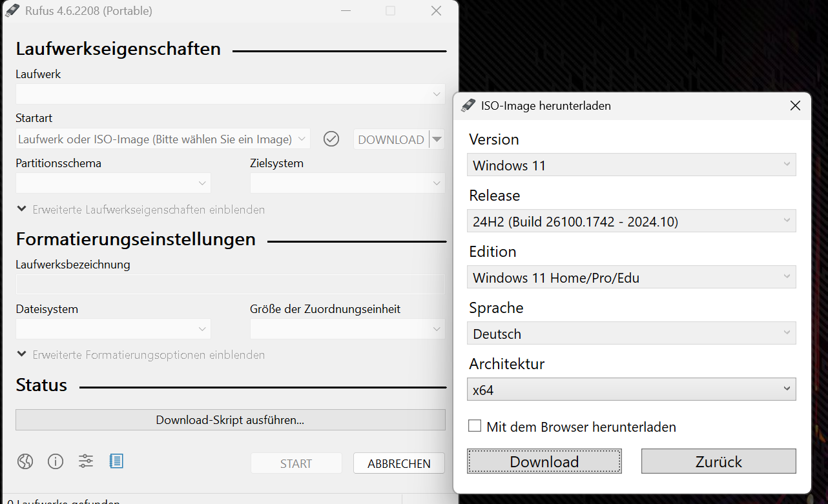Screen dimensions: 828x504
Task: Expand Erweiterte Formatierungsoptionen einblenden
Action: coord(141,355)
